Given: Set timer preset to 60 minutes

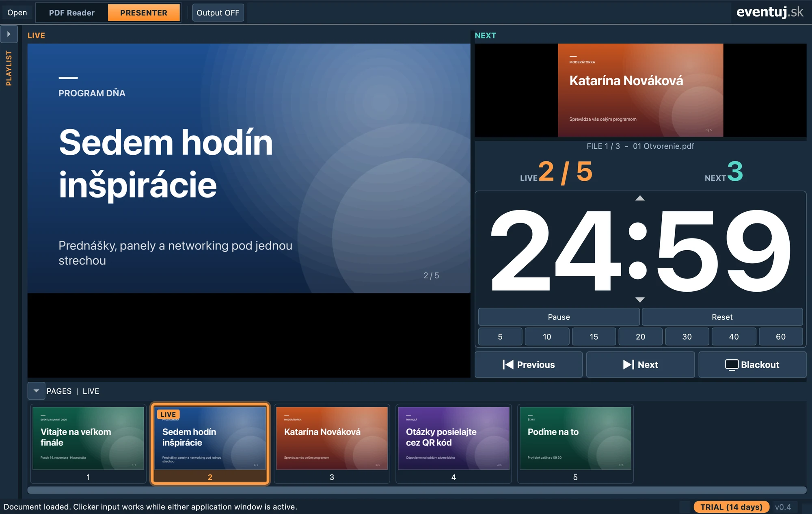Looking at the screenshot, I should point(781,337).
